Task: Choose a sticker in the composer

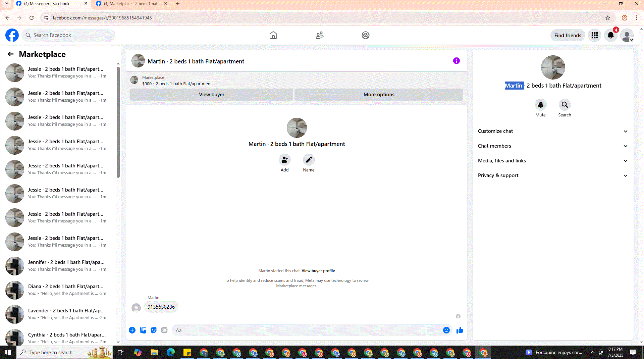Action: (x=154, y=330)
